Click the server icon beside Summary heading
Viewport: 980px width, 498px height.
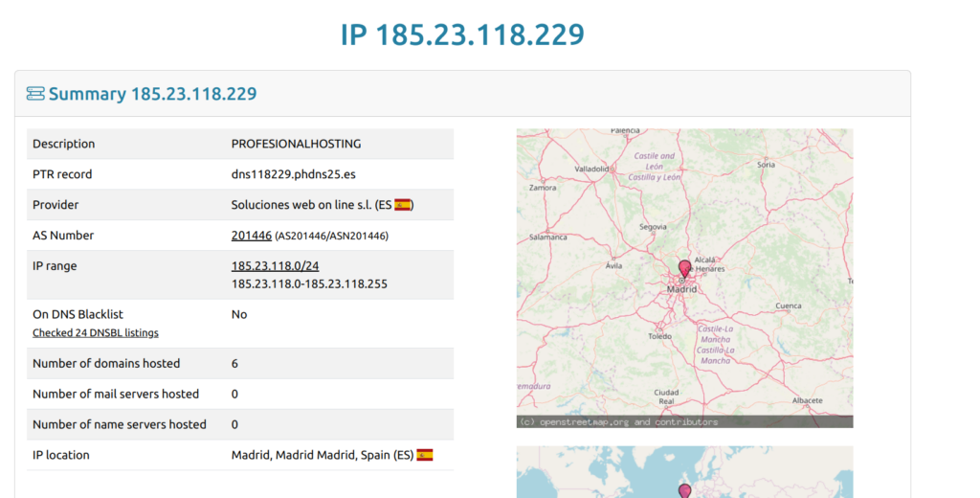pyautogui.click(x=35, y=94)
